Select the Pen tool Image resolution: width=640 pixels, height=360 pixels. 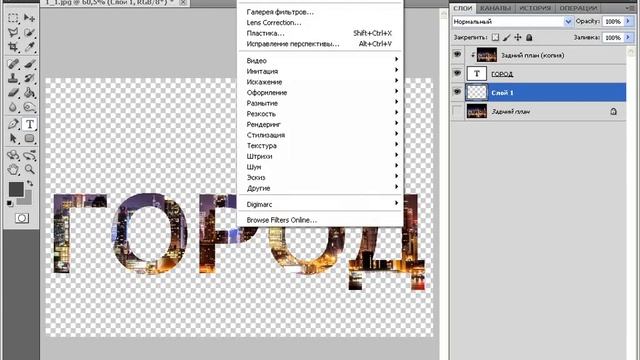point(13,124)
